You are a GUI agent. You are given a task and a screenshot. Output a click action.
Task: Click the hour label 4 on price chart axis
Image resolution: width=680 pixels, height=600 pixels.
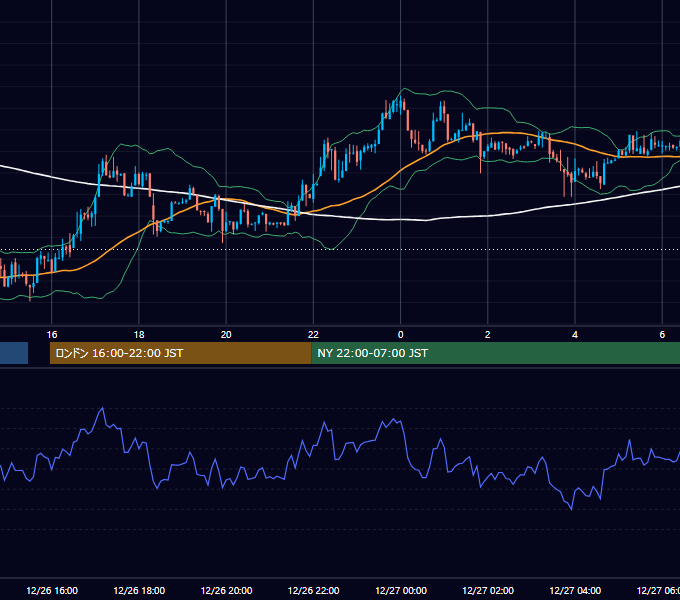click(x=575, y=335)
